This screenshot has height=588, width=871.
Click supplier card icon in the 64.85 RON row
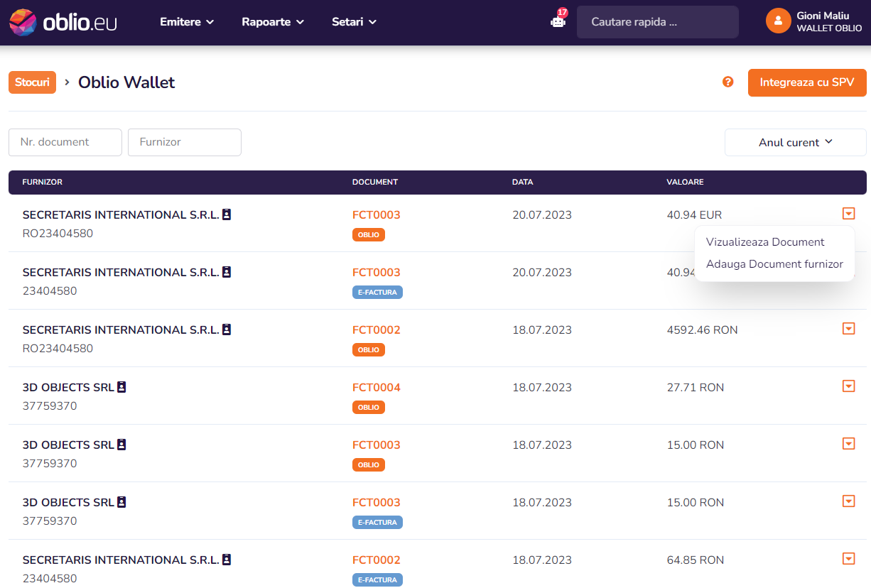pyautogui.click(x=227, y=560)
